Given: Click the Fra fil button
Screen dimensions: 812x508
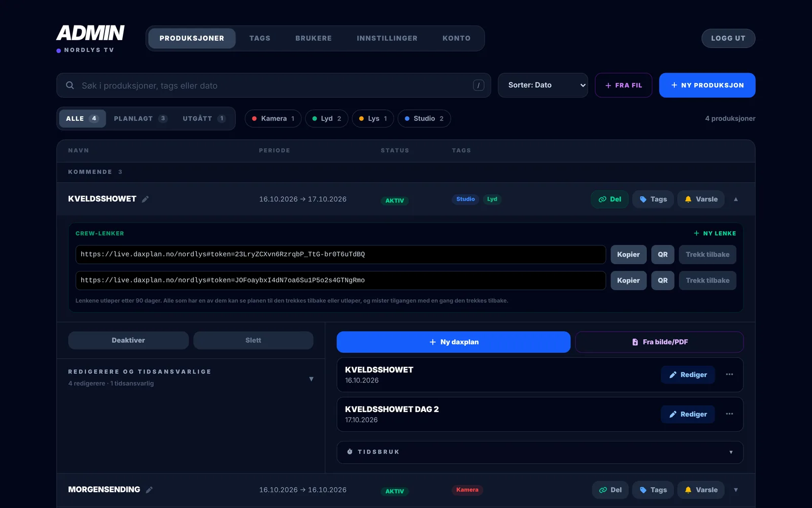Looking at the screenshot, I should 624,85.
